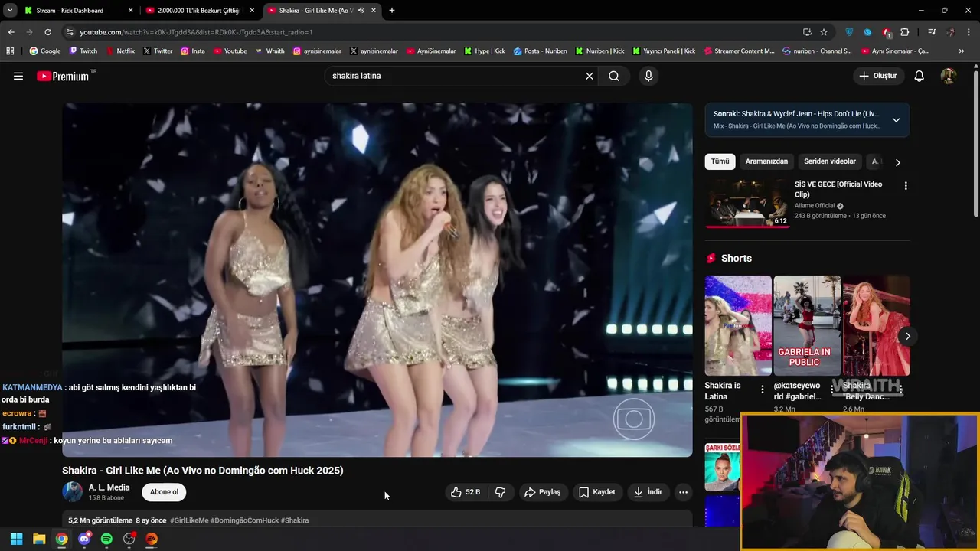Image resolution: width=980 pixels, height=551 pixels.
Task: Switch to 2.000.000 TL'lik Bozkurt tab
Action: tap(198, 11)
